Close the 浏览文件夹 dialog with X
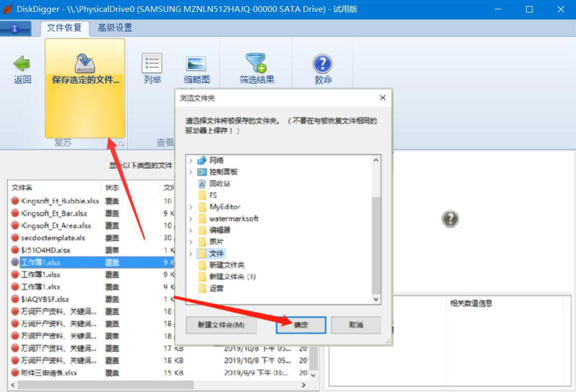The height and width of the screenshot is (392, 576). point(382,98)
